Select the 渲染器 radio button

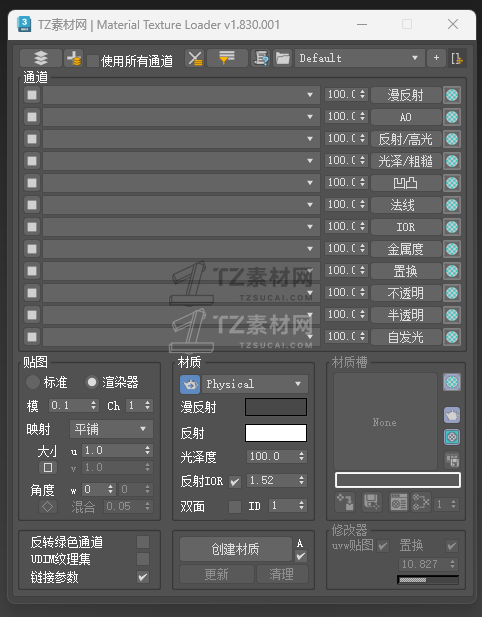click(x=92, y=382)
